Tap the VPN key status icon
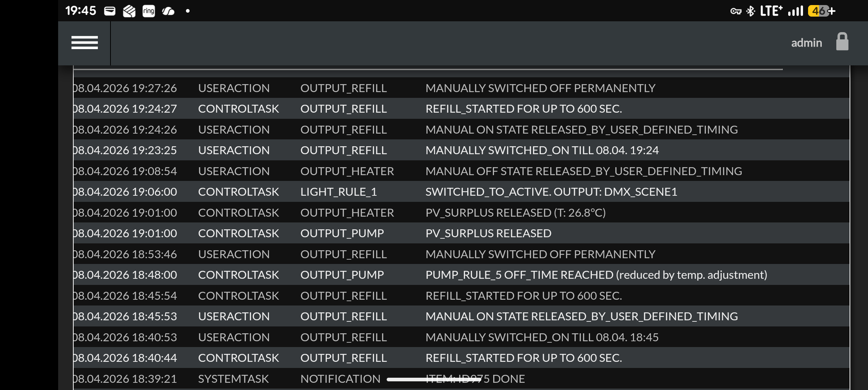Viewport: 868px width, 390px height. point(735,12)
